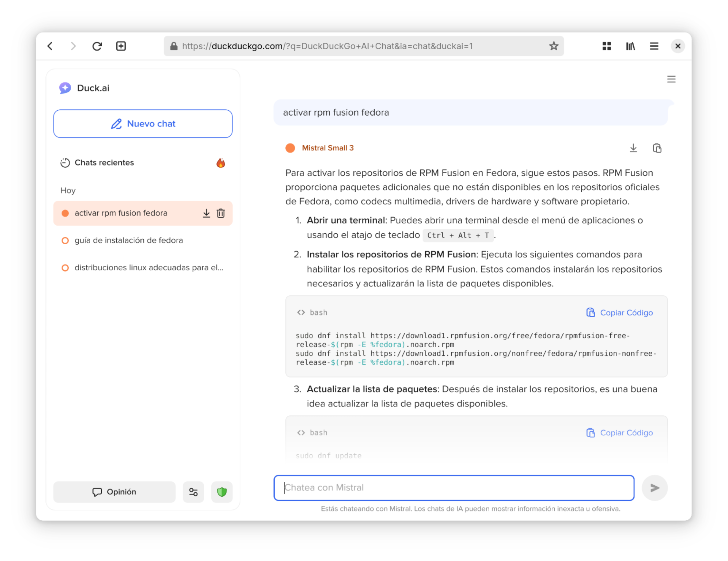This screenshot has height=561, width=728.
Task: Click the 'Estás chateando con Mistral' disclaimer text
Action: [470, 509]
